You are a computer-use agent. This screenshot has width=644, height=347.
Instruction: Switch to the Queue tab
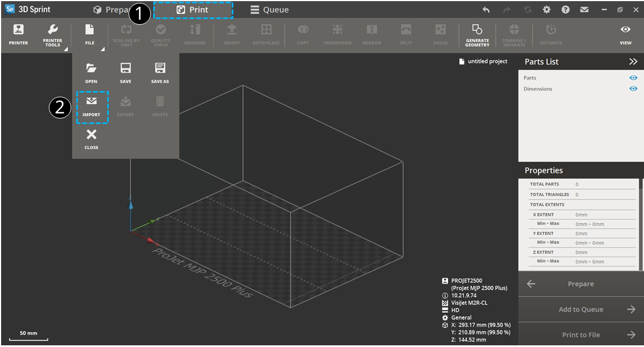point(270,10)
